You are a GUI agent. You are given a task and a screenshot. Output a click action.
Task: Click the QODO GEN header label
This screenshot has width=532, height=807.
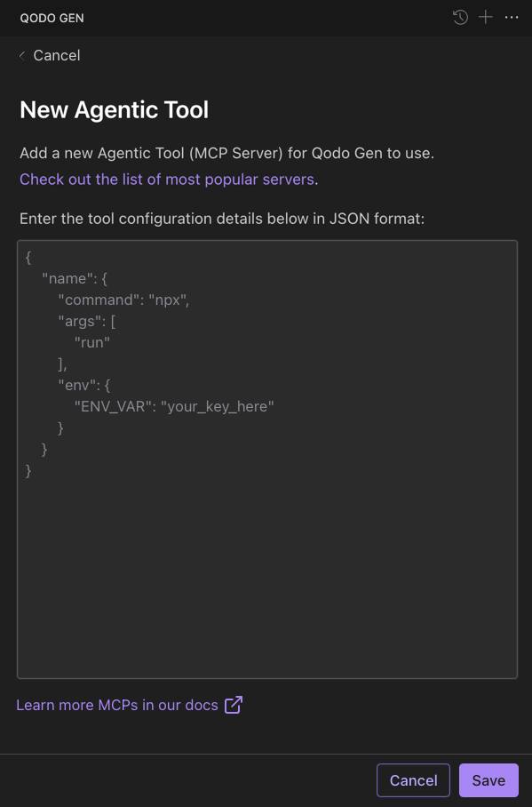tap(52, 17)
